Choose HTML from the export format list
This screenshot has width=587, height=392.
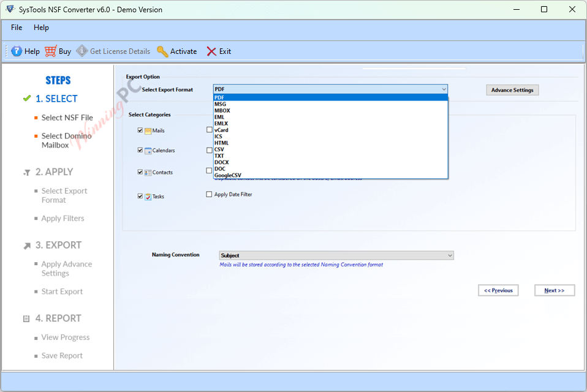(x=330, y=143)
